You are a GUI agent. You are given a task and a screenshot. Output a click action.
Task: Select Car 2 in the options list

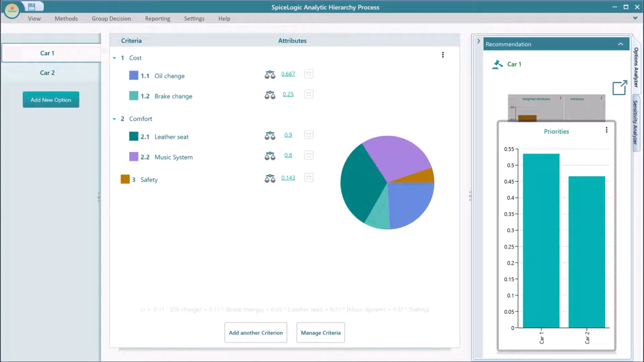(51, 73)
